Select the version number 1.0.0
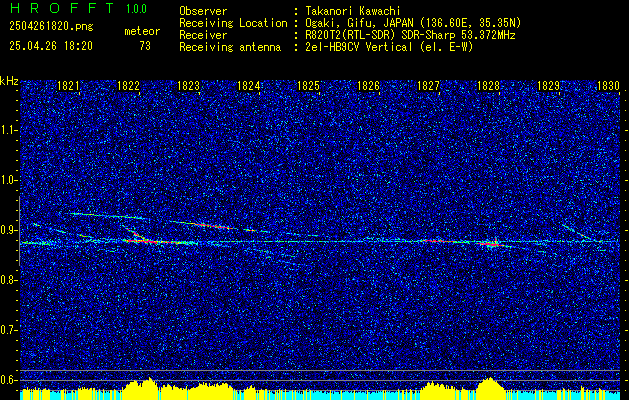Image resolution: width=629 pixels, height=400 pixels. [x=136, y=9]
